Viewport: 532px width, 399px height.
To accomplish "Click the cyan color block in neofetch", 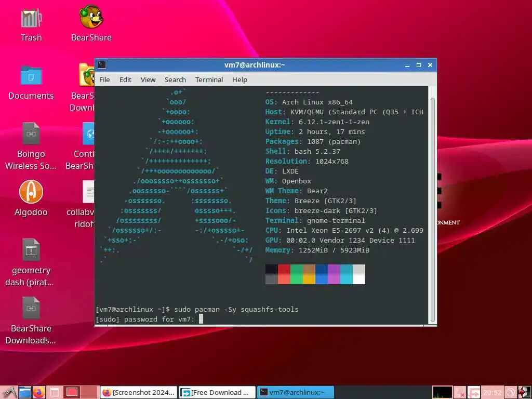I will pyautogui.click(x=347, y=274).
